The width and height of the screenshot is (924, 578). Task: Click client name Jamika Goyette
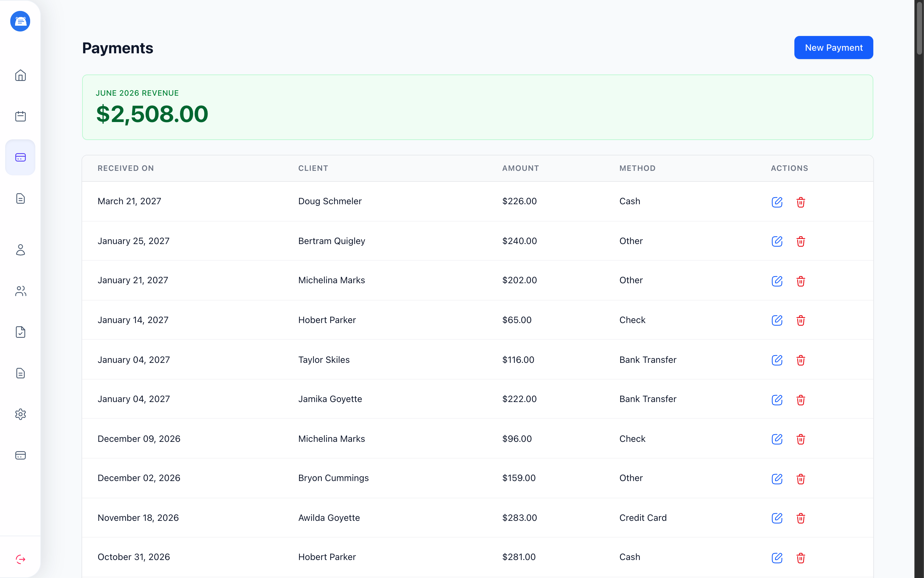pyautogui.click(x=330, y=399)
